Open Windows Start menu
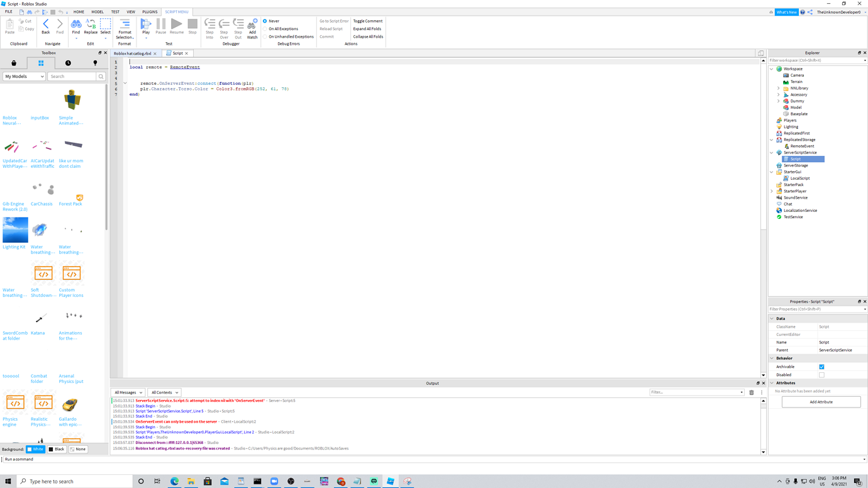The image size is (868, 488). (8, 481)
